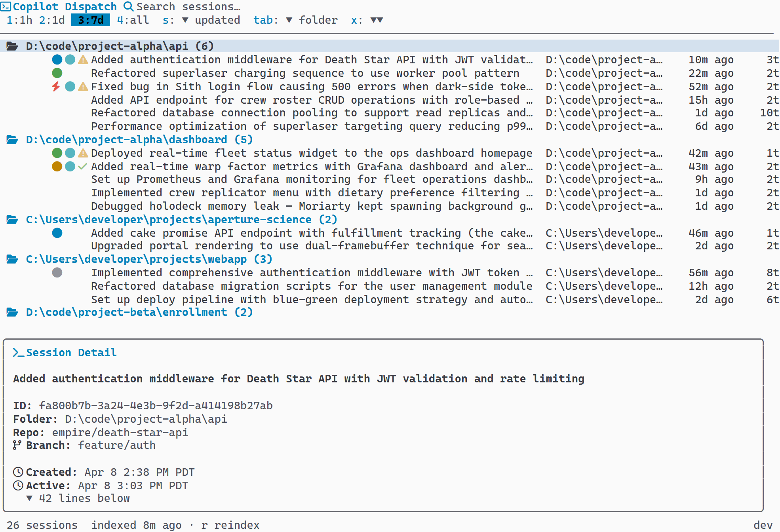This screenshot has width=780, height=532.
Task: Select 'Added authentication middleware for Death Star' session
Action: pos(390,60)
